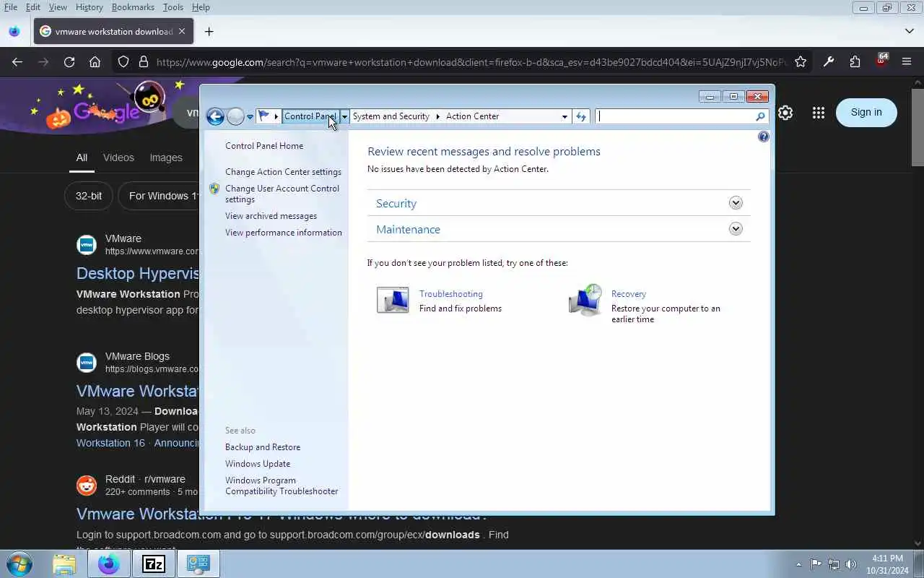Click the Recovery computer icon

585,300
